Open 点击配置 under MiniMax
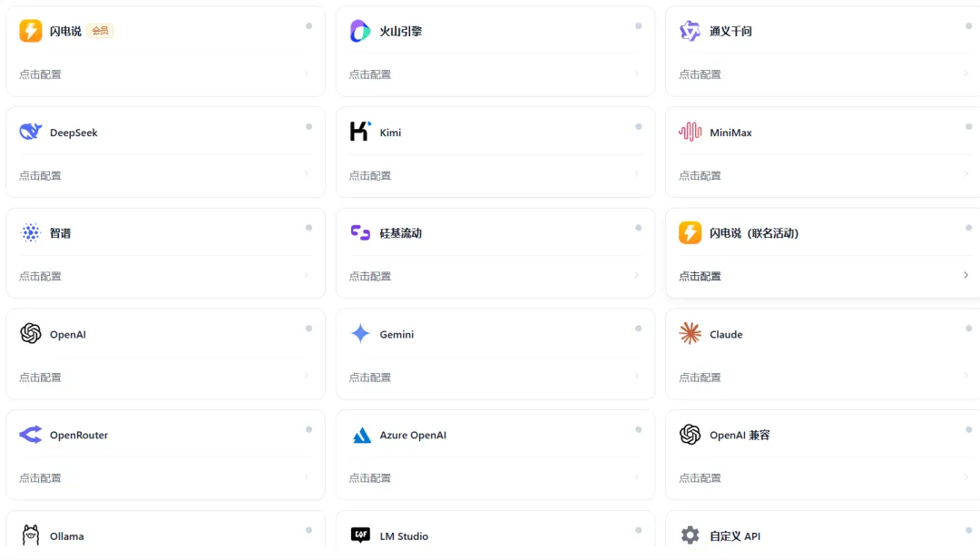This screenshot has width=980, height=560. [x=700, y=176]
